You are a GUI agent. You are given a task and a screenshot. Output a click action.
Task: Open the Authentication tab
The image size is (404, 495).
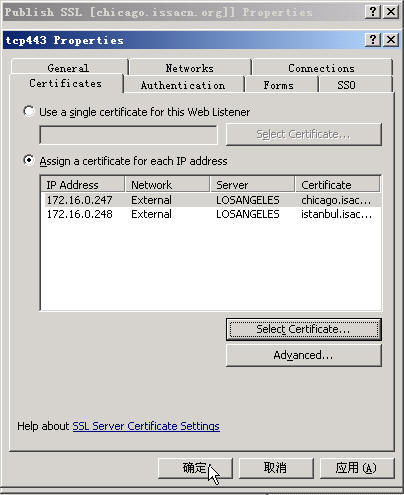183,85
